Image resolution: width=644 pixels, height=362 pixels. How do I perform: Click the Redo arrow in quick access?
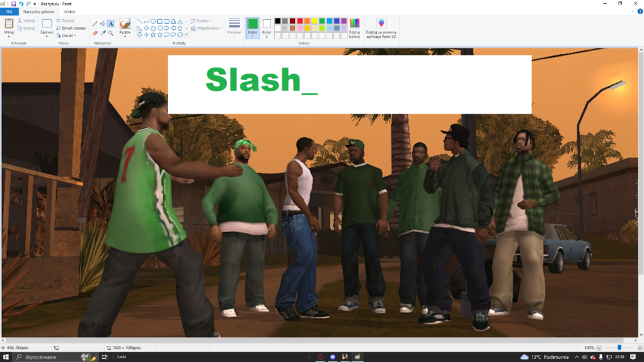[x=28, y=4]
